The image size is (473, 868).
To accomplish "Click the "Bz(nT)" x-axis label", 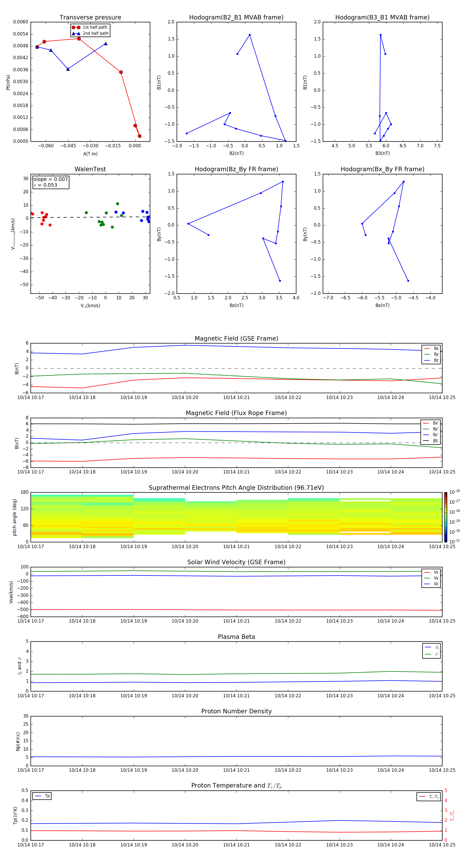I will 236,305.
